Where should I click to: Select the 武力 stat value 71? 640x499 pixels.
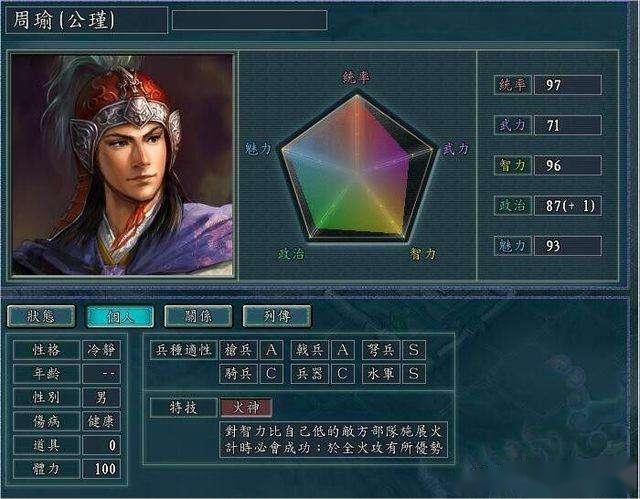pos(568,125)
